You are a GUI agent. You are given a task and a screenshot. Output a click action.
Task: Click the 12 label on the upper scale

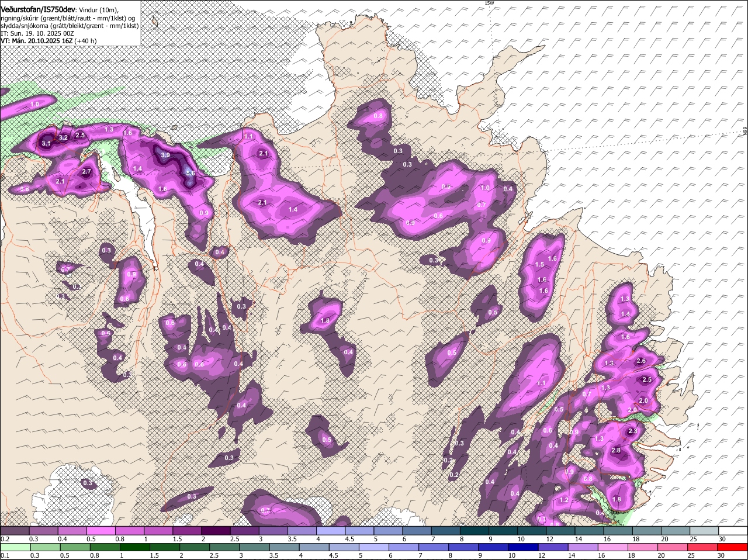coord(549,539)
